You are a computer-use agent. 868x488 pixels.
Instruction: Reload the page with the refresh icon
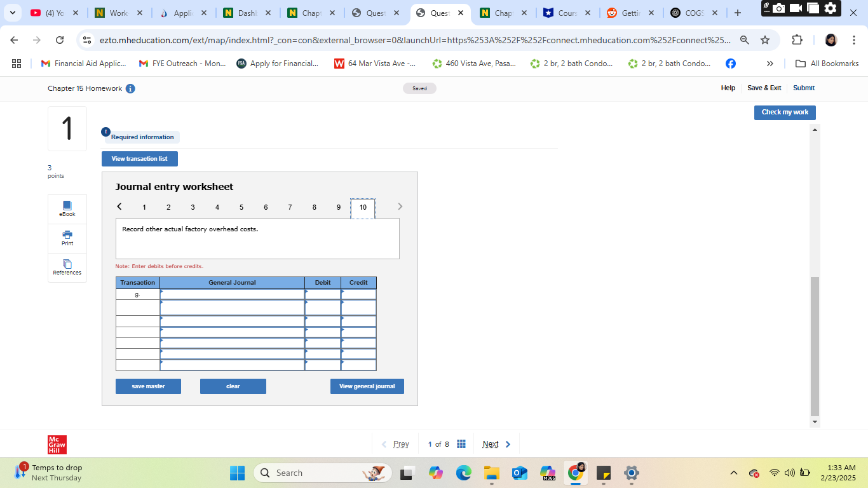60,40
